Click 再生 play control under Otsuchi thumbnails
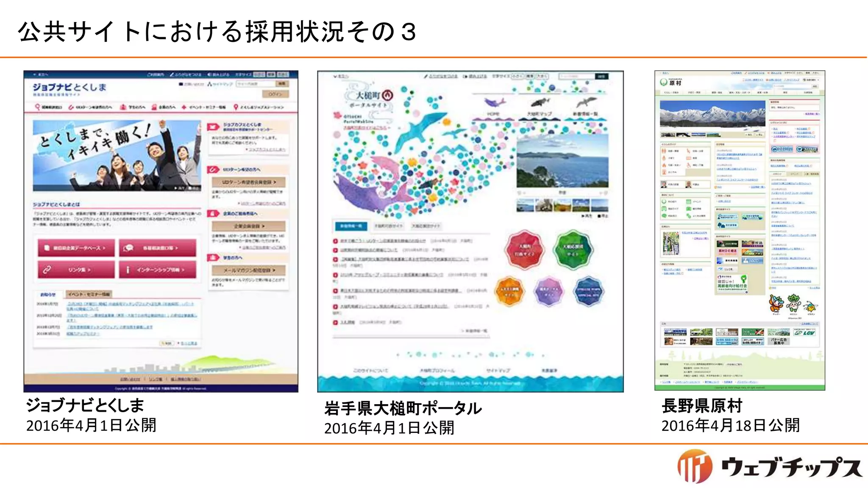Screen dimensions: 868x488 coord(587,216)
